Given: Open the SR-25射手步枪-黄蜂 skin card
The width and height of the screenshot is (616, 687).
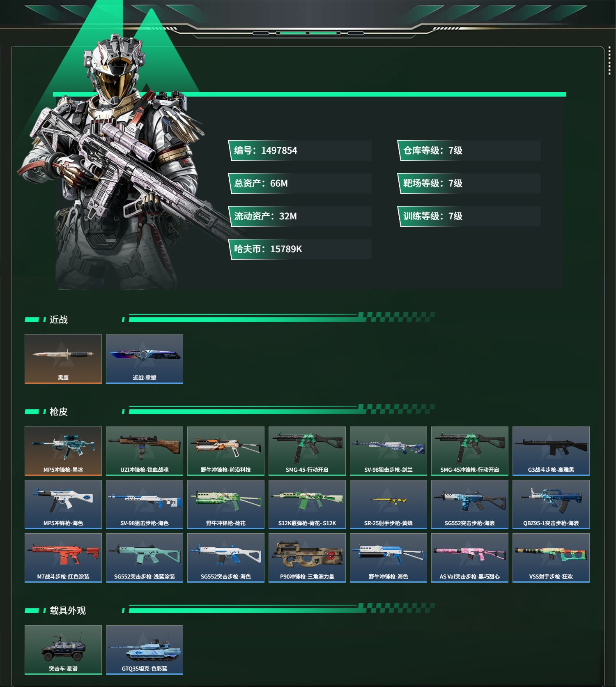Looking at the screenshot, I should 388,505.
